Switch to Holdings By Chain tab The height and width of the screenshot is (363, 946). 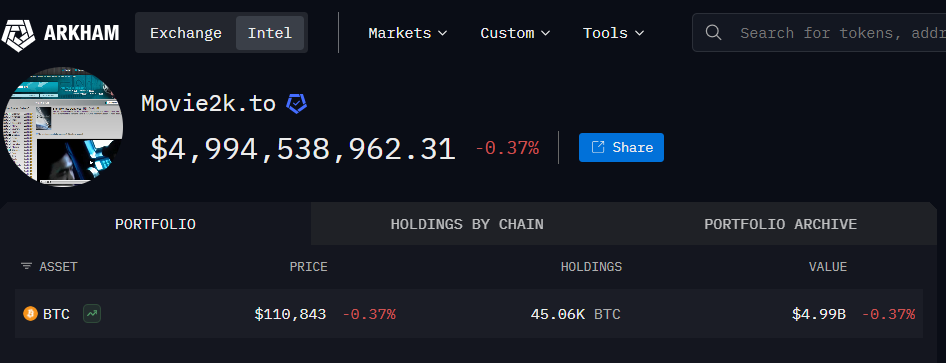click(467, 224)
